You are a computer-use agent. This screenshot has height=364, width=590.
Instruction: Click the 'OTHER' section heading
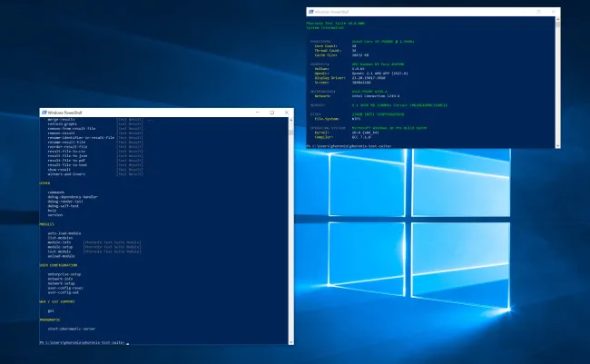[44, 183]
